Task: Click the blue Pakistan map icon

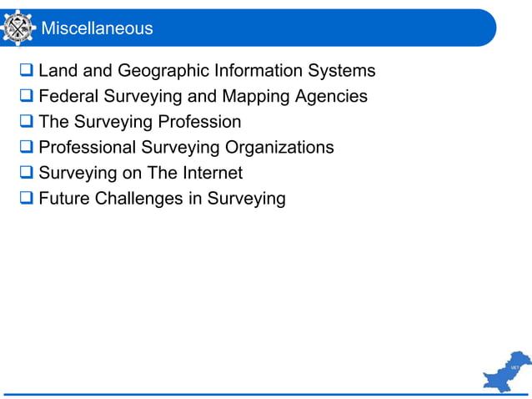Action: point(507,371)
